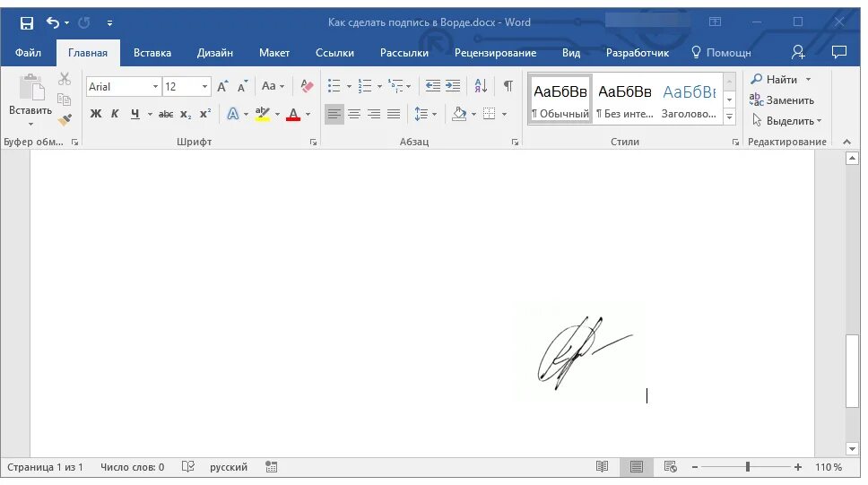Switch to the Рецензирование tab
Image resolution: width=868 pixels, height=485 pixels.
tap(495, 53)
